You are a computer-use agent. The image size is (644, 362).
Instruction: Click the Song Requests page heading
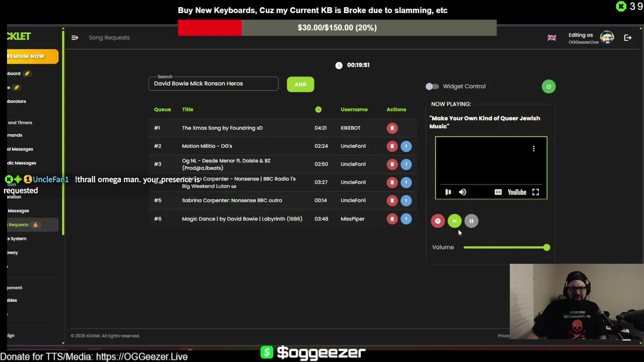(109, 38)
